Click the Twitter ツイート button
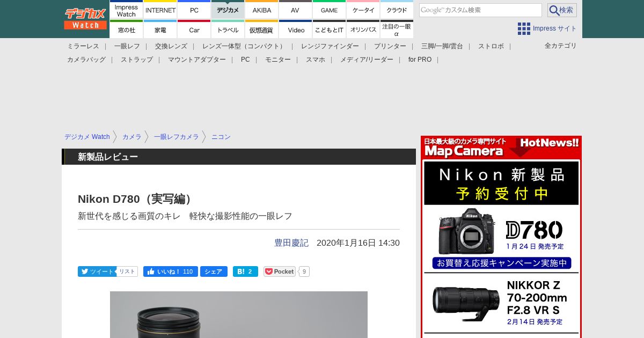 tap(97, 271)
